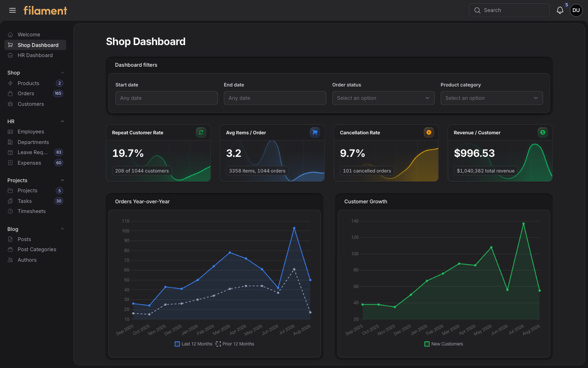This screenshot has height=368, width=588.
Task: Click the '$1,040,382 total revenue' badge
Action: (x=486, y=171)
